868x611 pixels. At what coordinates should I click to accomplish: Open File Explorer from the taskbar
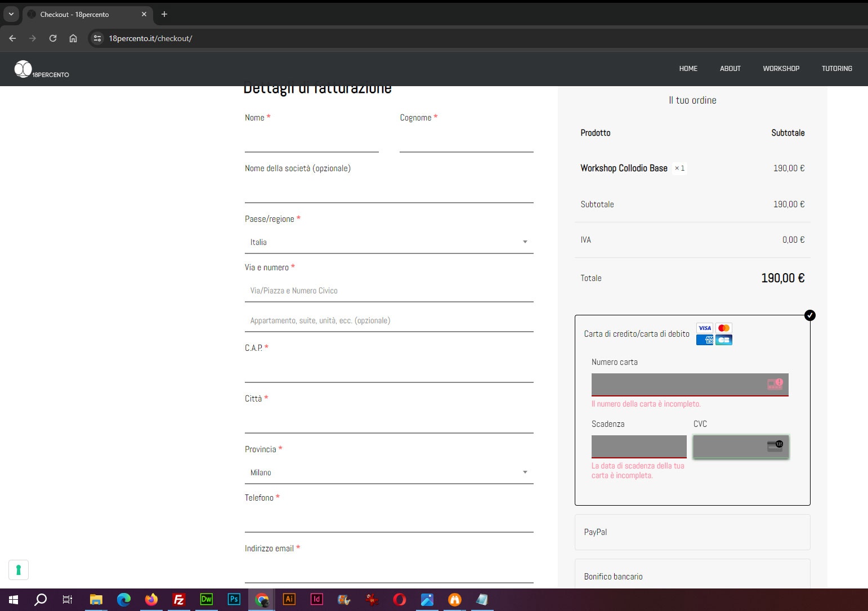(96, 600)
